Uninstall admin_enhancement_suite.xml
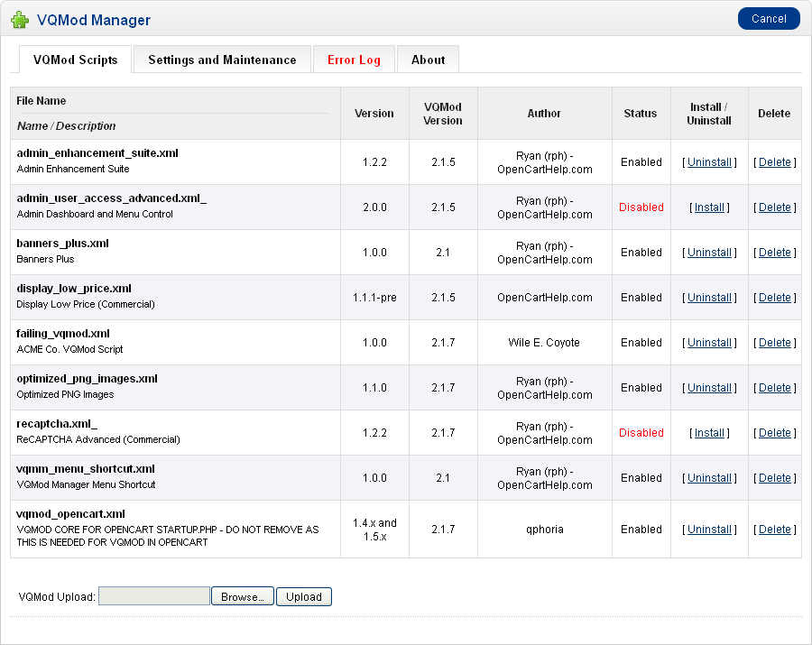This screenshot has width=812, height=645. point(709,162)
